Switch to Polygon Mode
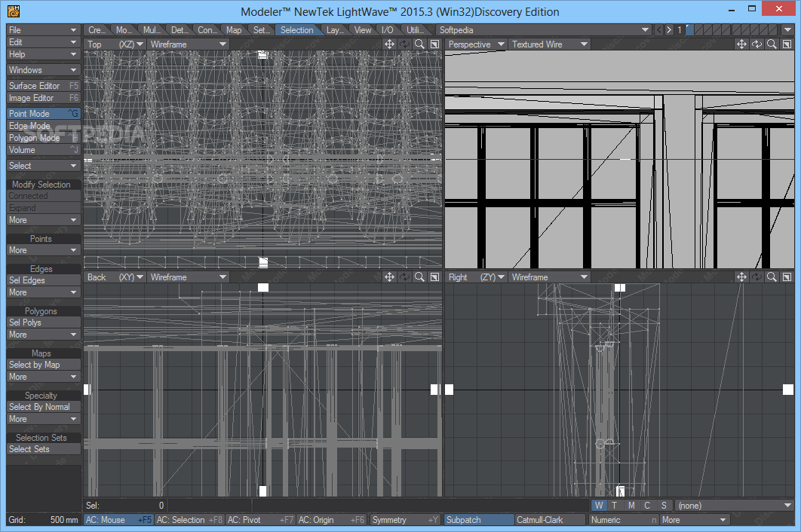Image resolution: width=801 pixels, height=532 pixels. click(44, 138)
